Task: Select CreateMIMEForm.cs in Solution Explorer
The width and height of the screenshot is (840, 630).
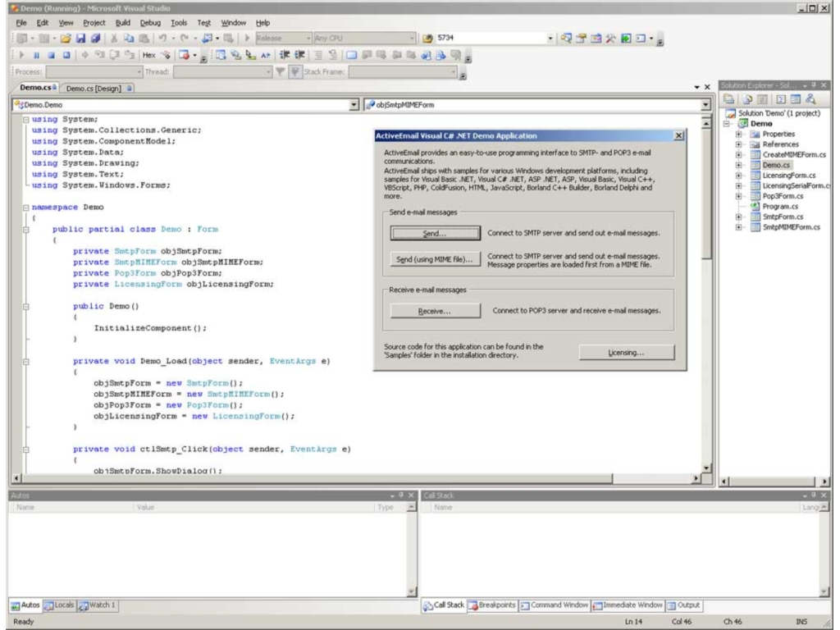Action: pyautogui.click(x=794, y=155)
